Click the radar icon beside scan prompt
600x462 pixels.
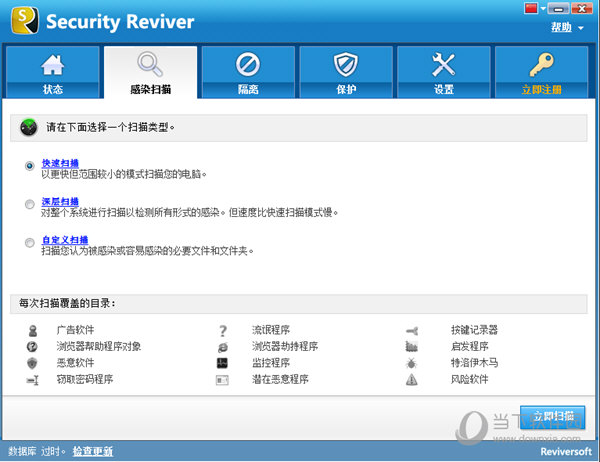pos(29,127)
